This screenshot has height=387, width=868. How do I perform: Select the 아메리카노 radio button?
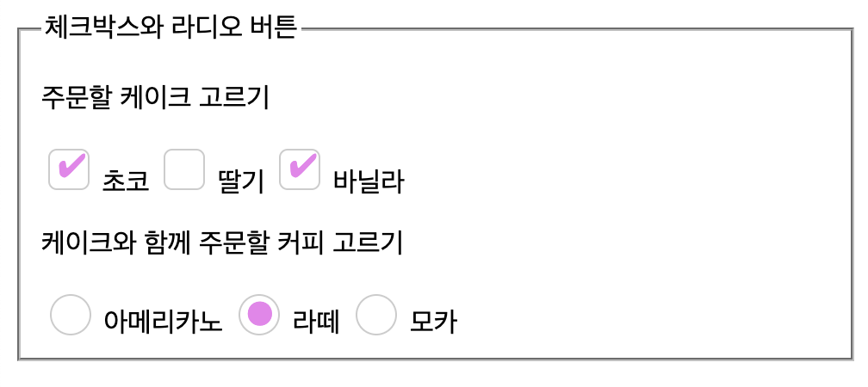click(71, 315)
